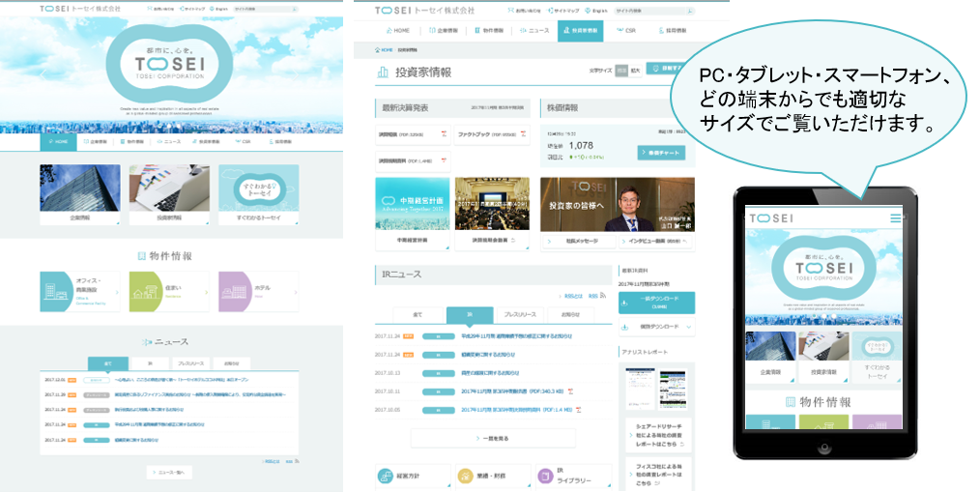The image size is (980, 492).
Task: Open ニュース in the home page navigation bar
Action: click(x=168, y=142)
